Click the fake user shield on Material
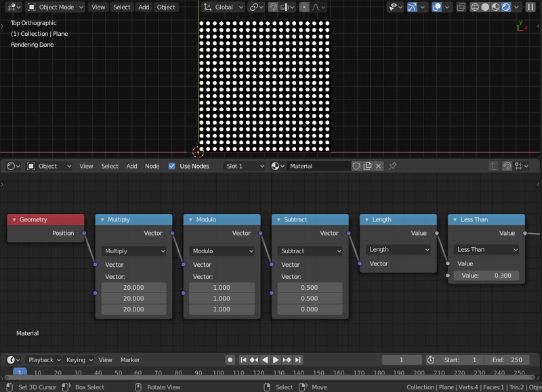 pos(356,166)
